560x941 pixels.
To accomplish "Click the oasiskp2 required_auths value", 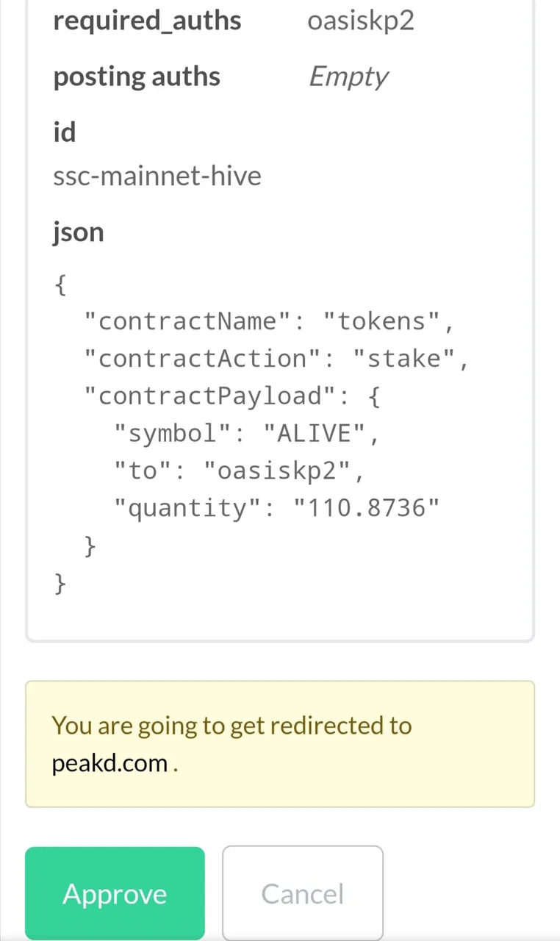I will (360, 21).
